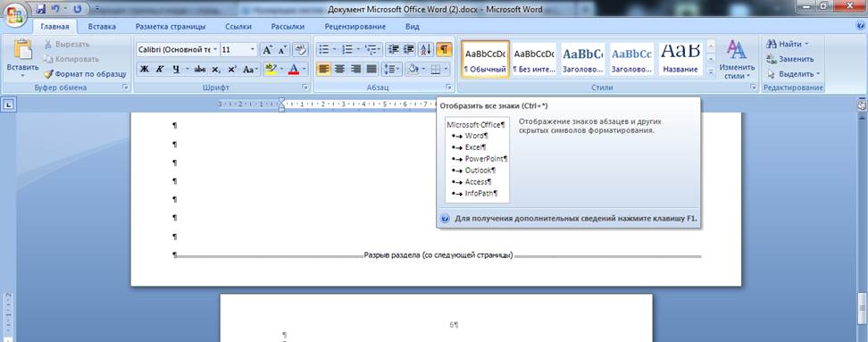Open the Change Styles (Изменить стили) menu
The width and height of the screenshot is (868, 342).
[x=736, y=60]
